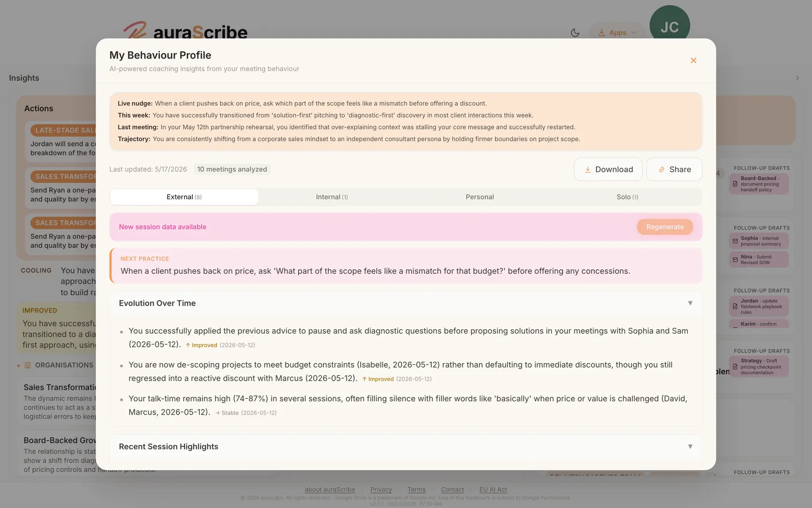Switch to the Personal tab
Viewport: 812px width, 508px height.
pyautogui.click(x=480, y=197)
